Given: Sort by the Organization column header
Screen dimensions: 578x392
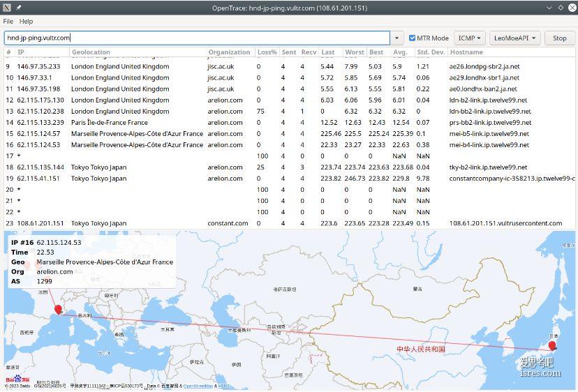Looking at the screenshot, I should (x=230, y=52).
